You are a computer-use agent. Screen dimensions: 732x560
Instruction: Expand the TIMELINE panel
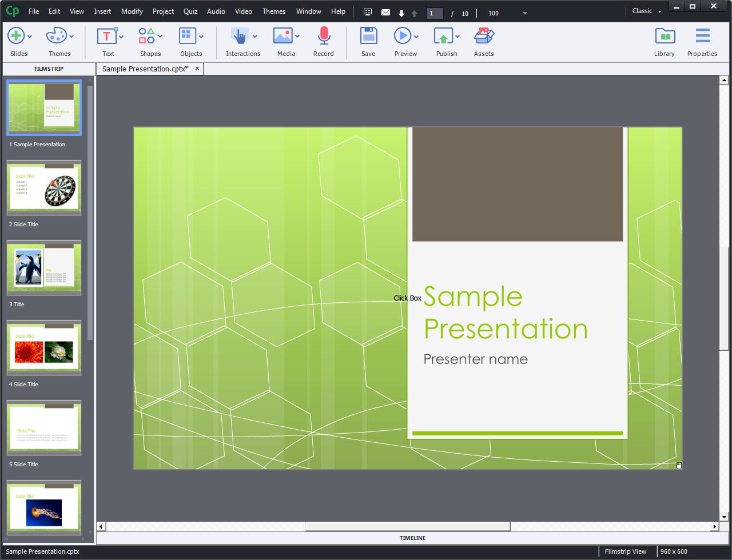click(412, 538)
